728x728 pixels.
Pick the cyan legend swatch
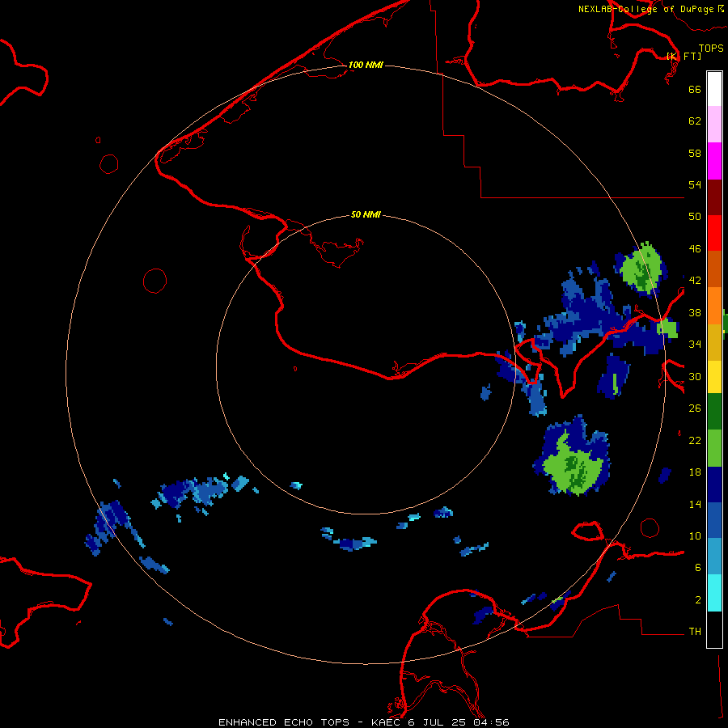(x=714, y=593)
